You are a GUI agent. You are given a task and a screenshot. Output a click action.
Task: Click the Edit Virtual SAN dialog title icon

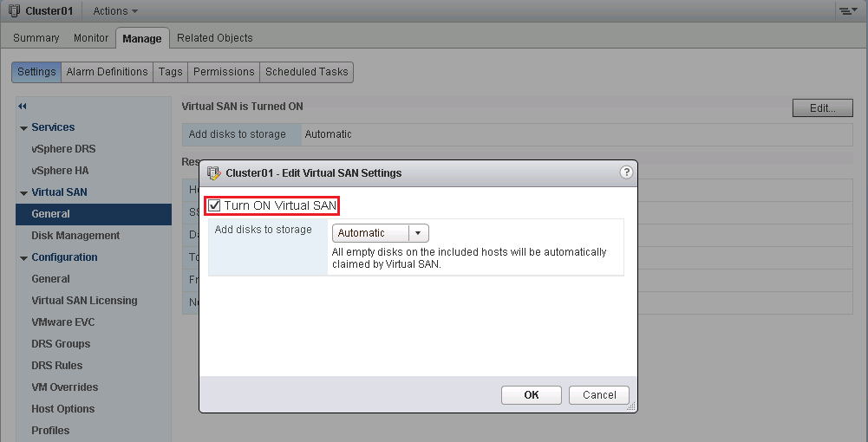[x=213, y=172]
